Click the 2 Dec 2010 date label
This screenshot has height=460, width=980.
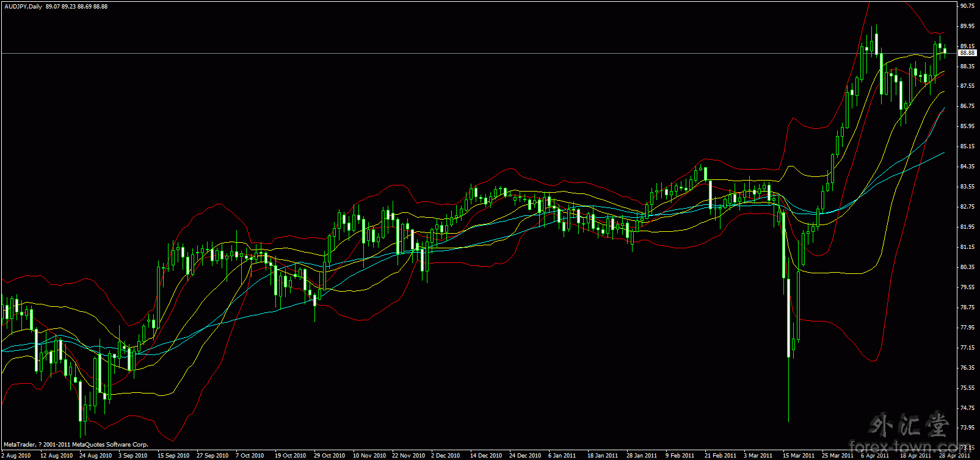point(446,455)
